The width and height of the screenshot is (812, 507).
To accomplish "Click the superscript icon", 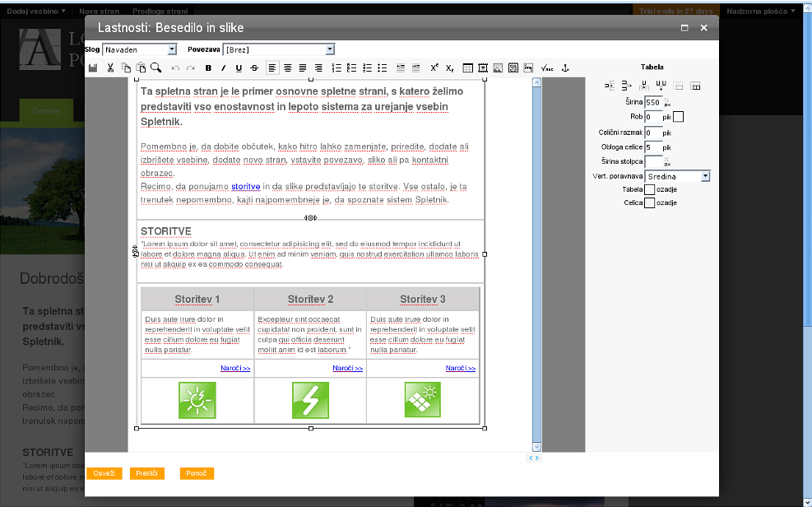I will point(434,67).
